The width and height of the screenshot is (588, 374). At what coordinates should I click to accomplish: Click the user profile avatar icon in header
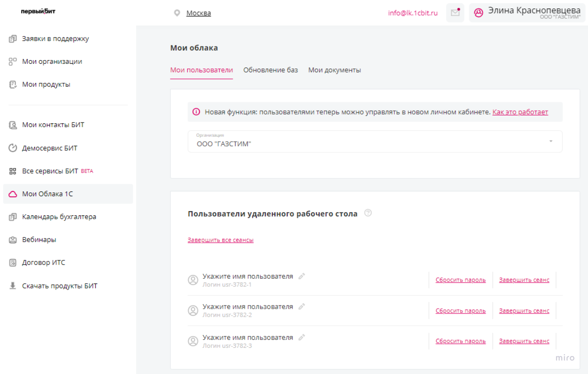(x=478, y=13)
